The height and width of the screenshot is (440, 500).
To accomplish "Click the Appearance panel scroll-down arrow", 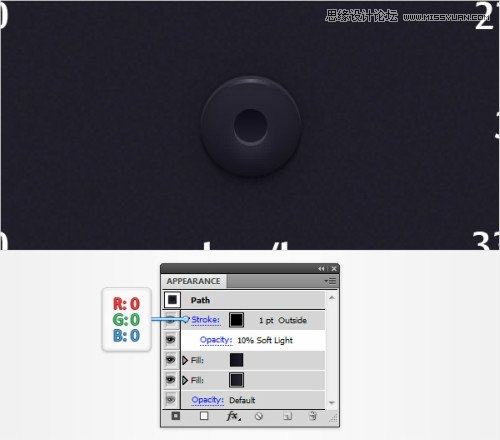I will [332, 403].
